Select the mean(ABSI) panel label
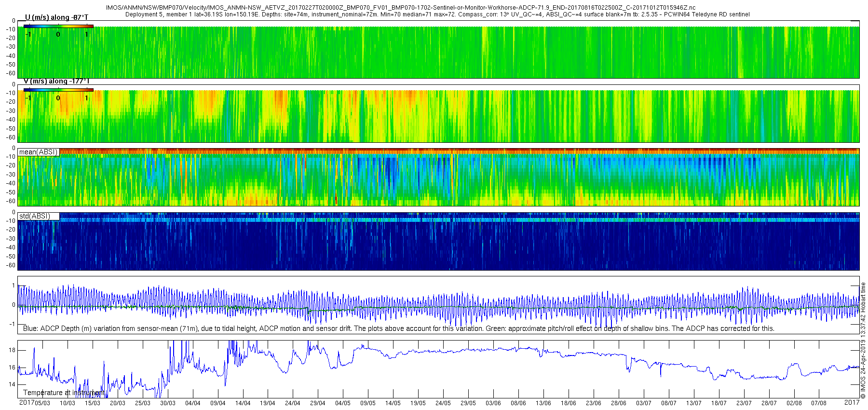The image size is (868, 410). pos(38,152)
